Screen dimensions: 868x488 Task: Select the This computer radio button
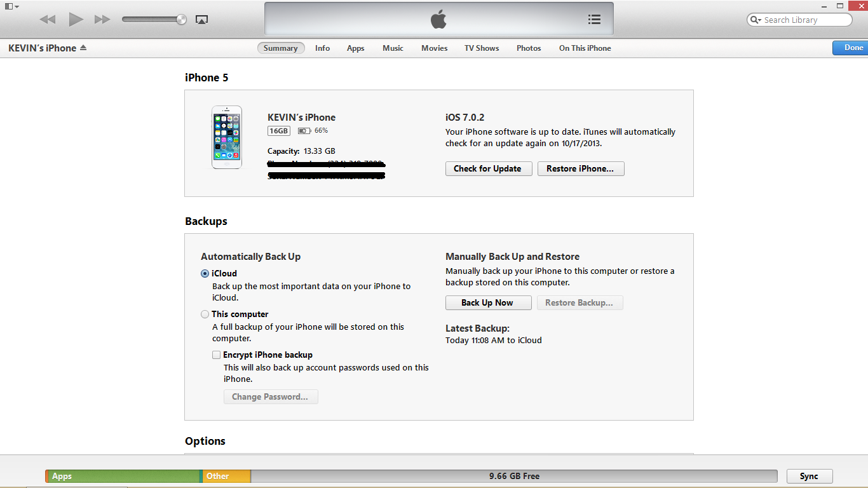click(205, 315)
